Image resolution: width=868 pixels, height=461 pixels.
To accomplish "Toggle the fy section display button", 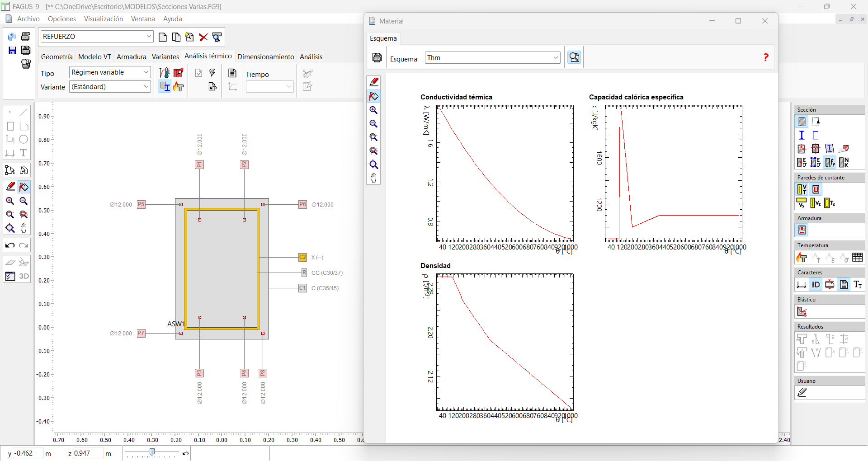I will tap(830, 162).
